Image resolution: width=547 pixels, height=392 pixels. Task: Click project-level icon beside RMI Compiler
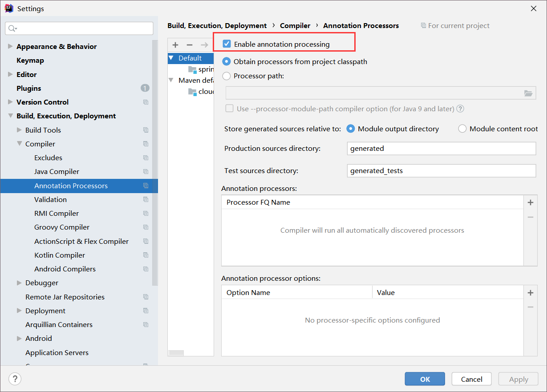click(x=146, y=214)
